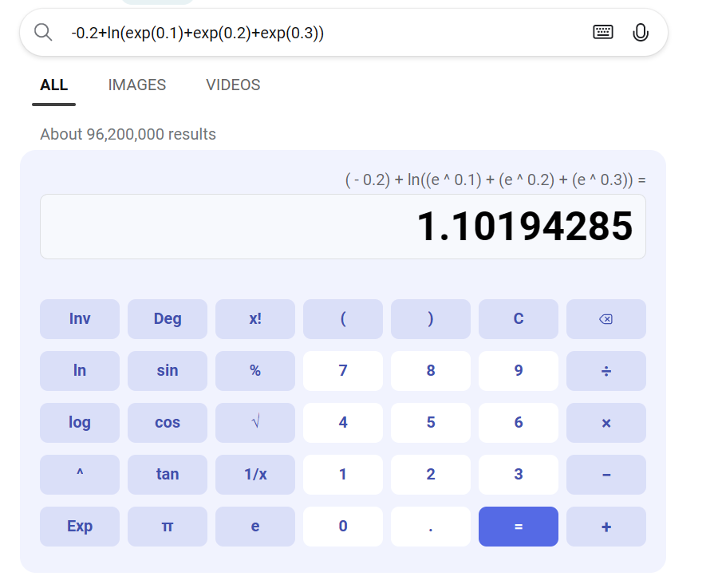Tap the blue equals button
This screenshot has height=588, width=714.
pyautogui.click(x=519, y=527)
